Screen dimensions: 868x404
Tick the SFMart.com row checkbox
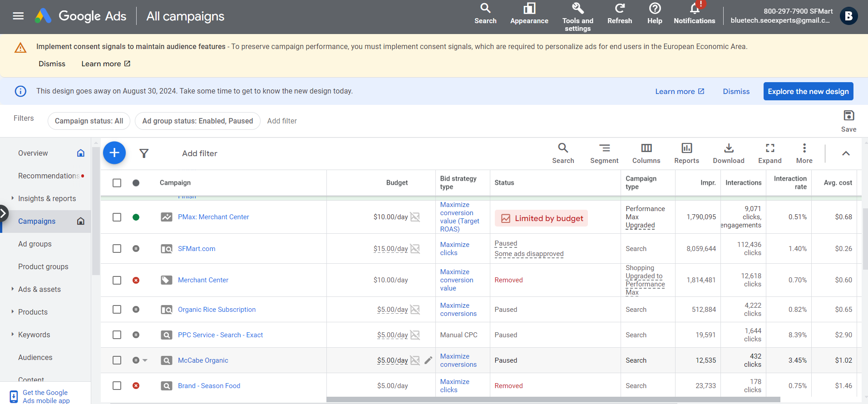[117, 249]
